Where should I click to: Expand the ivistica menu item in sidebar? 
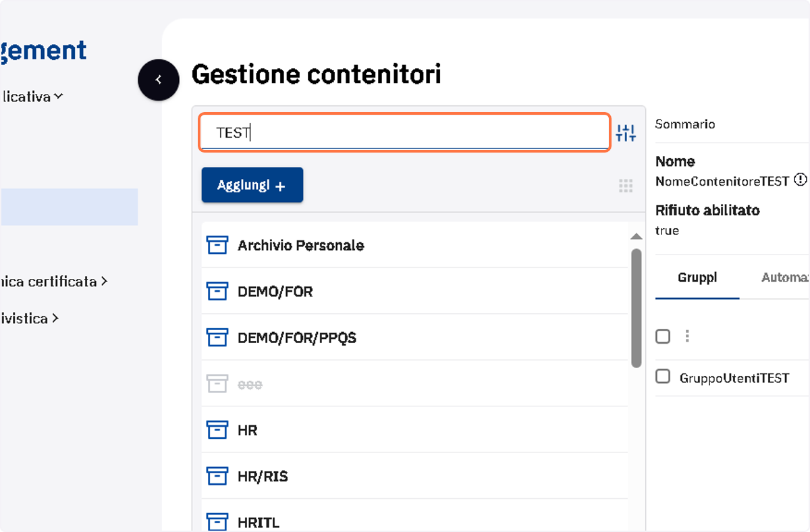click(29, 318)
